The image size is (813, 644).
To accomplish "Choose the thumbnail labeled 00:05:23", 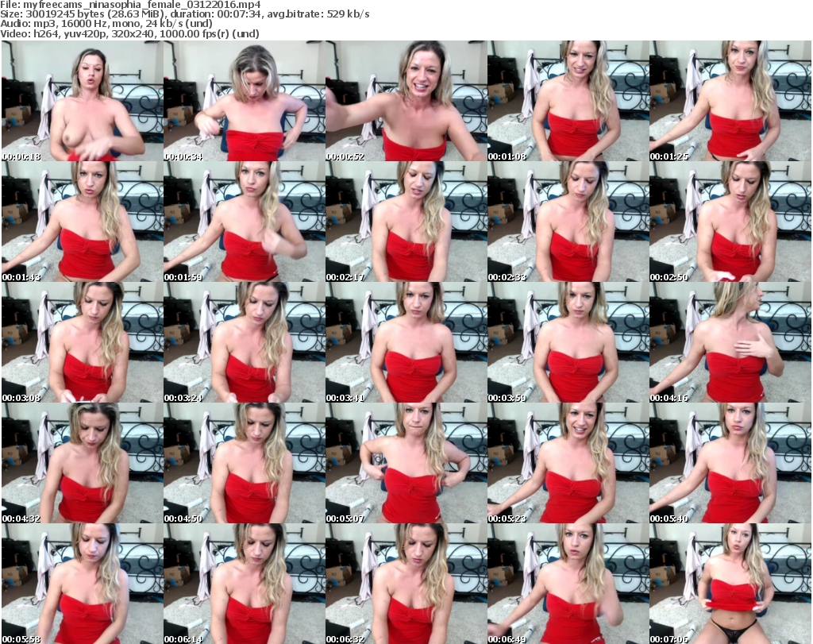I will pos(568,464).
